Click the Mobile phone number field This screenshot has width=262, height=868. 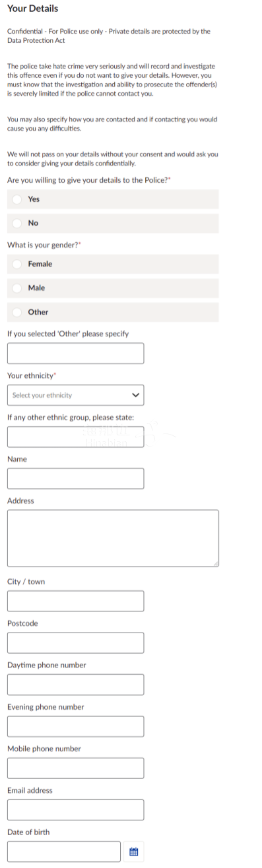pyautogui.click(x=75, y=768)
